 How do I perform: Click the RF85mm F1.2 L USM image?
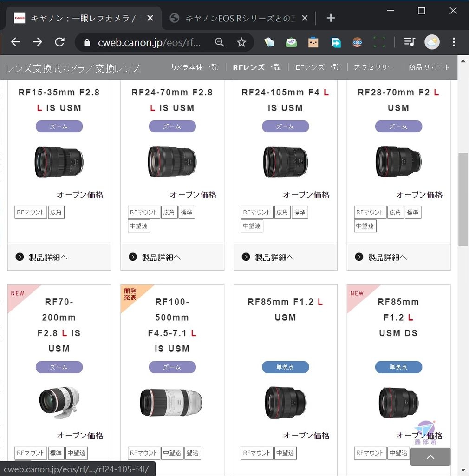285,402
